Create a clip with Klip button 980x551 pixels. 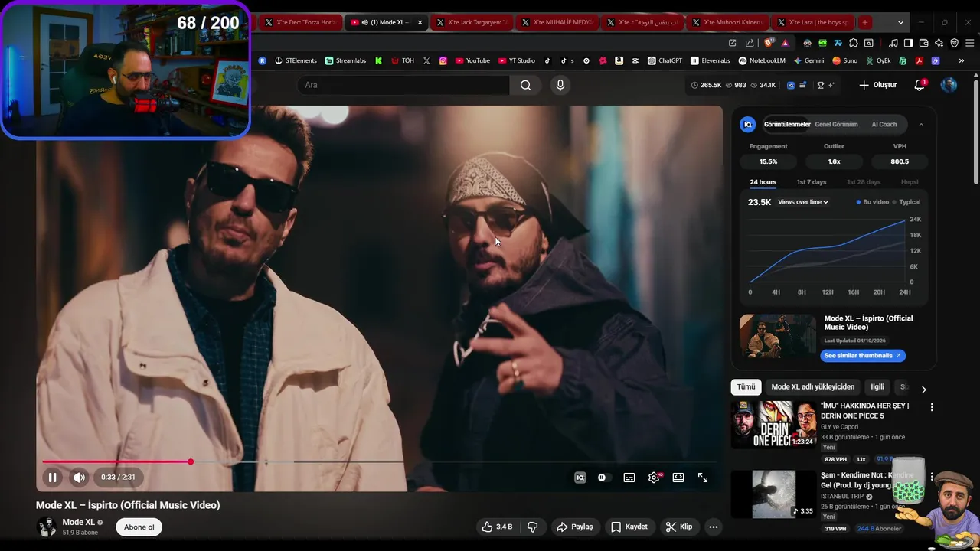point(679,527)
